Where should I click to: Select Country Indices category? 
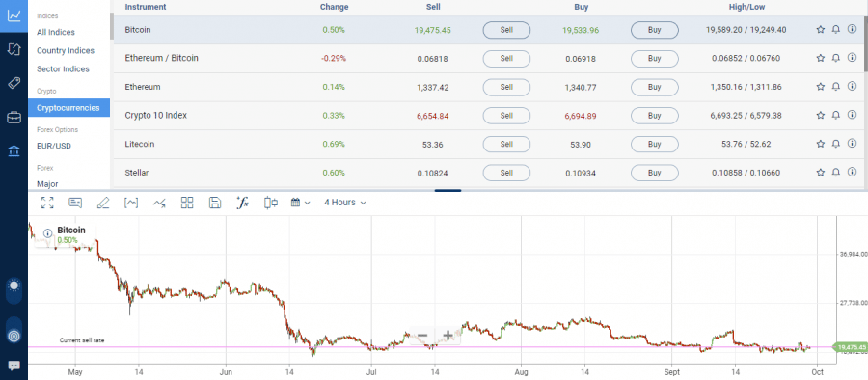(x=66, y=50)
